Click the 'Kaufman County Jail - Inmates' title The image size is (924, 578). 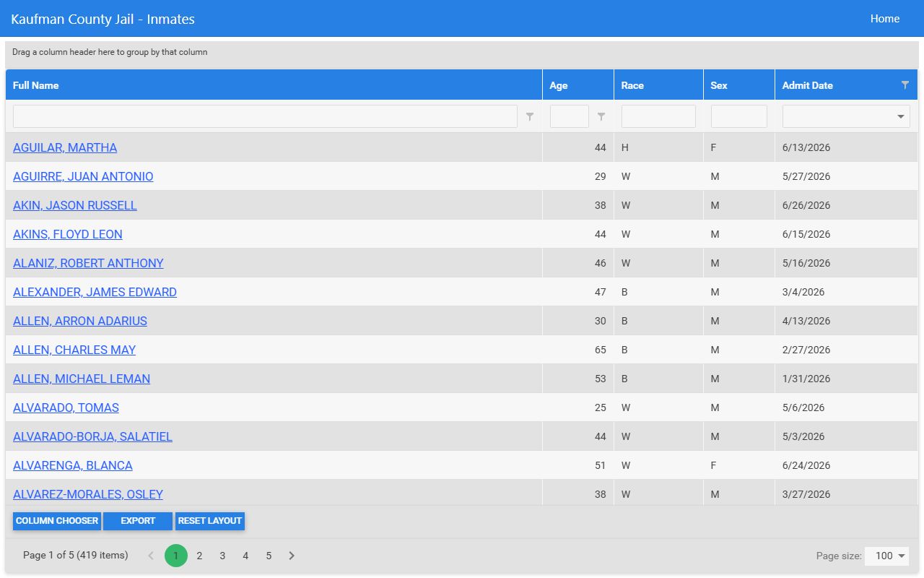click(103, 19)
